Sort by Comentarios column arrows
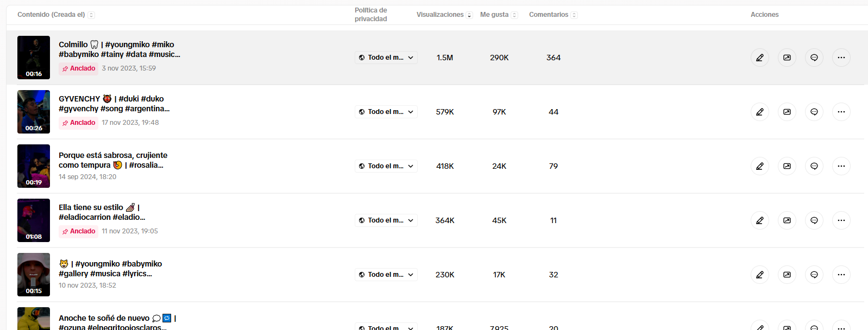This screenshot has height=330, width=868. (574, 15)
